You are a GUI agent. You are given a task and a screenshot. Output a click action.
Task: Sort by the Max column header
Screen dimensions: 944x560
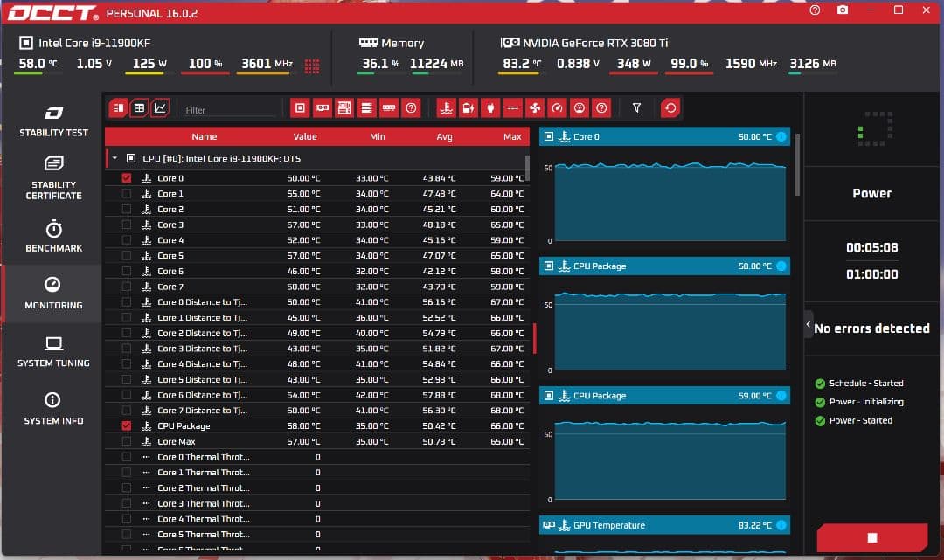pos(512,136)
